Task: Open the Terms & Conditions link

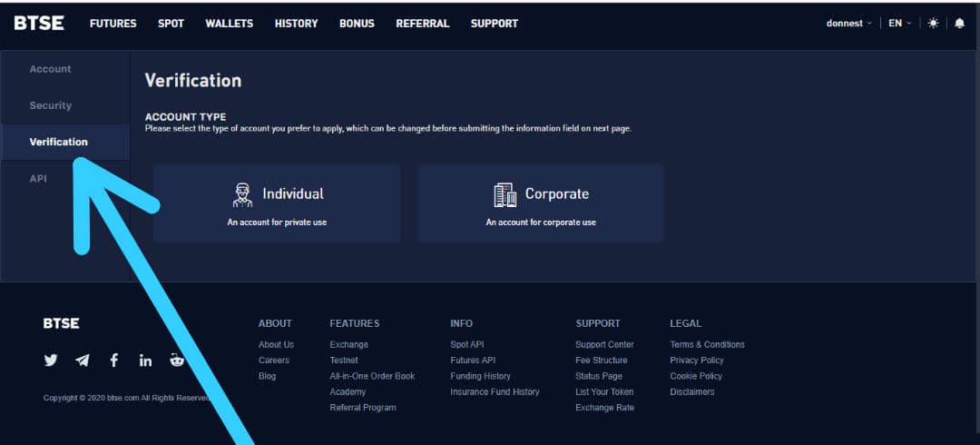Action: (x=707, y=344)
